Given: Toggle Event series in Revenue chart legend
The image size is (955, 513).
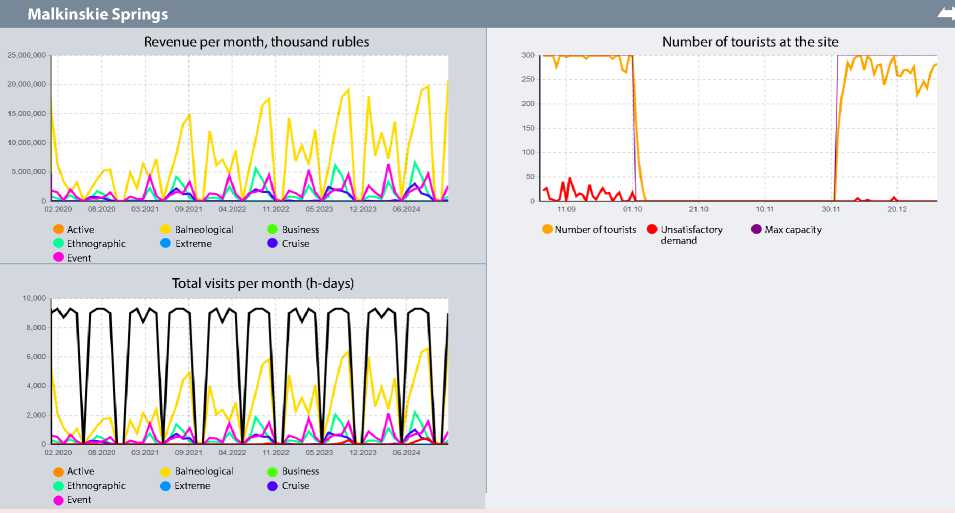Looking at the screenshot, I should pos(72,258).
